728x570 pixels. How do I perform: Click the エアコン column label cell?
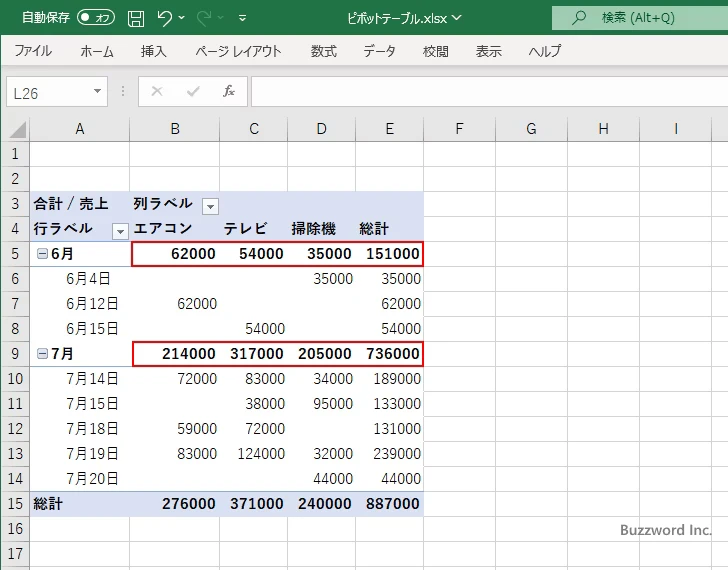click(175, 228)
